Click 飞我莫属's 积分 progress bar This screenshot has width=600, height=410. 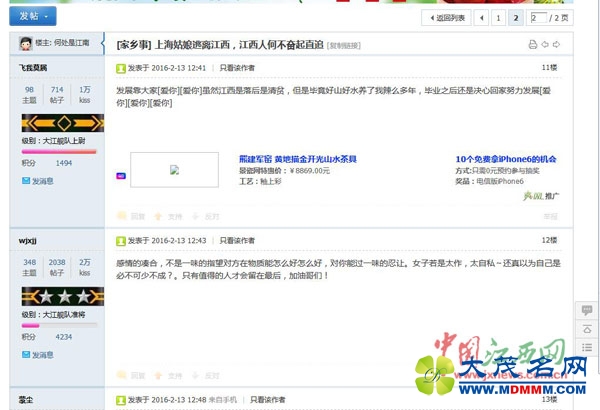click(59, 152)
